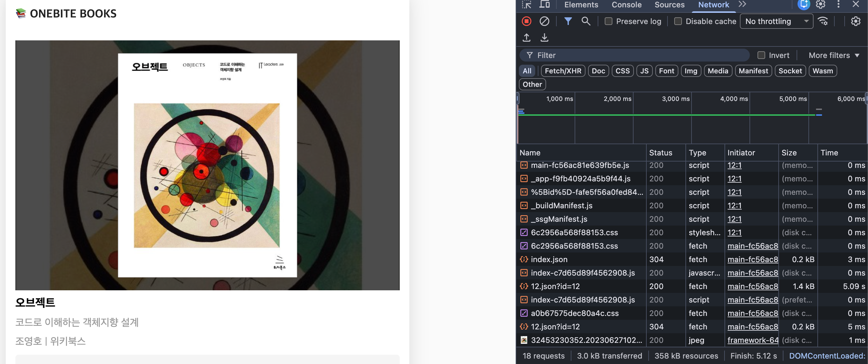Select the Fetch/XHR filter type
868x364 pixels.
[x=563, y=71]
